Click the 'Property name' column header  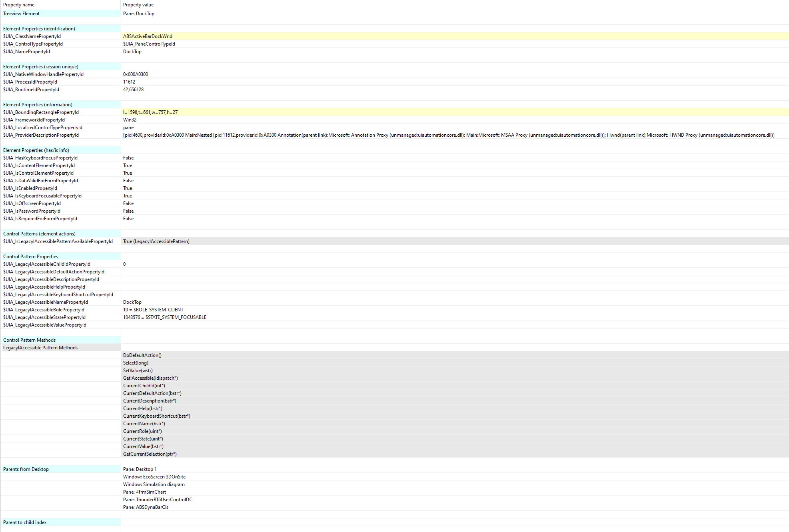19,5
